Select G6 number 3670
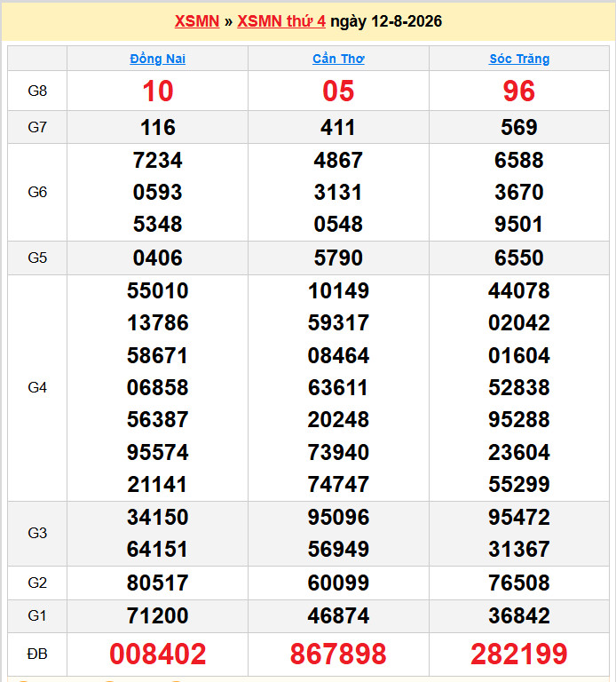Viewport: 616px width, 682px height. coord(519,192)
